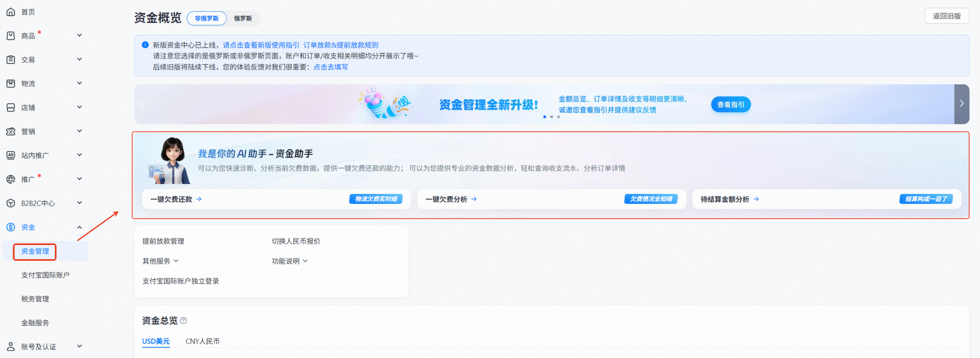Click the 站内推广 AD icon
This screenshot has height=358, width=980.
pos(11,155)
